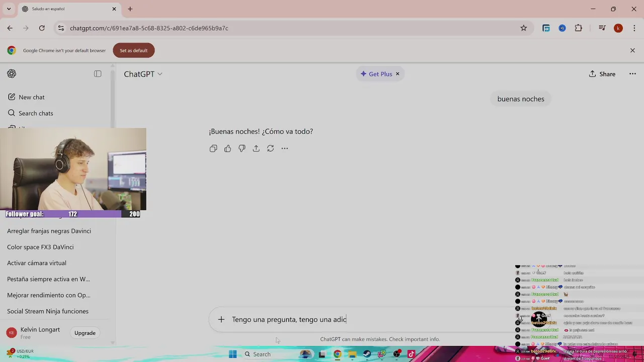
Task: Close the 'Saludo en español' tab
Action: pos(114,9)
